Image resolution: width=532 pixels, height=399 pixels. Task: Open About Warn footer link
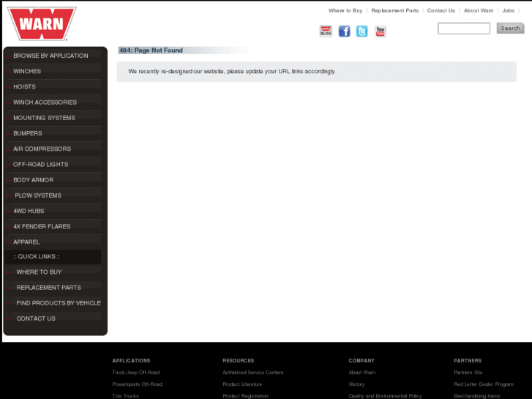(362, 373)
